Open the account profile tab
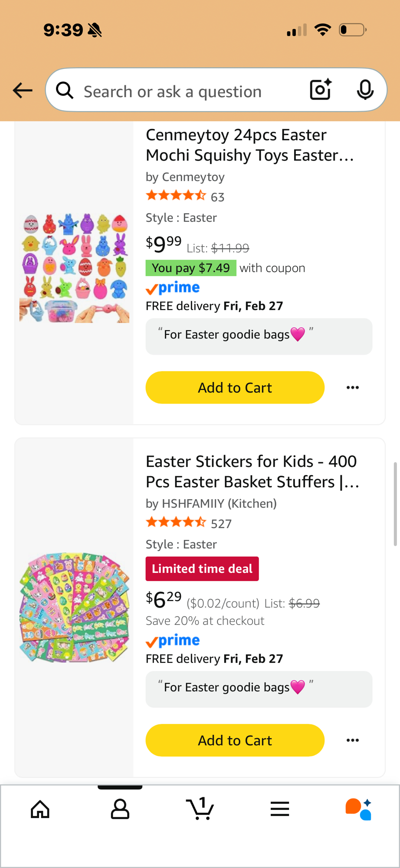Image resolution: width=400 pixels, height=868 pixels. pos(120,809)
